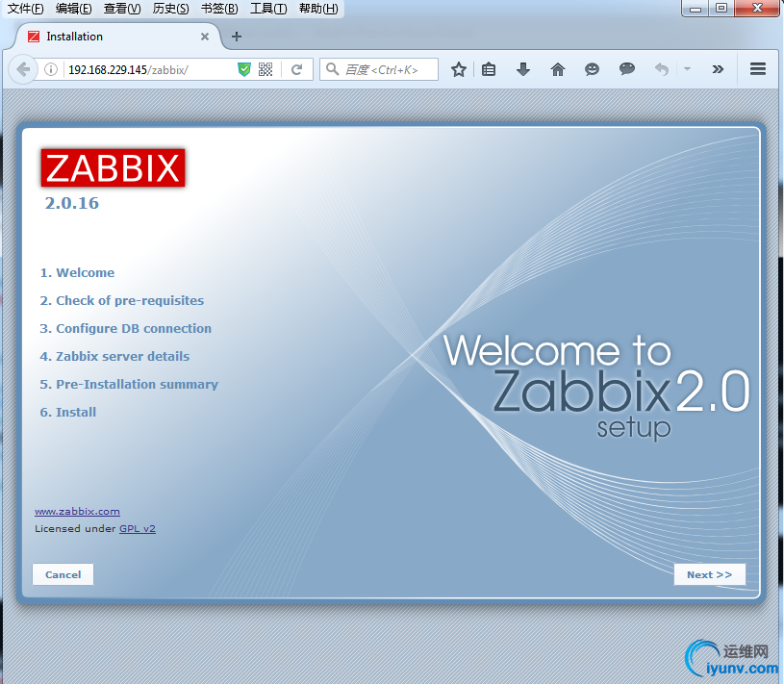
Task: Open 工具(T) menu
Action: click(x=268, y=9)
